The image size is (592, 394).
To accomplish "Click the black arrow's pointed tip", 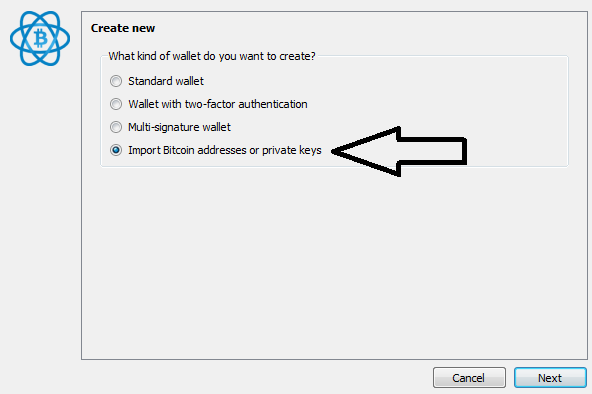I will pos(335,151).
